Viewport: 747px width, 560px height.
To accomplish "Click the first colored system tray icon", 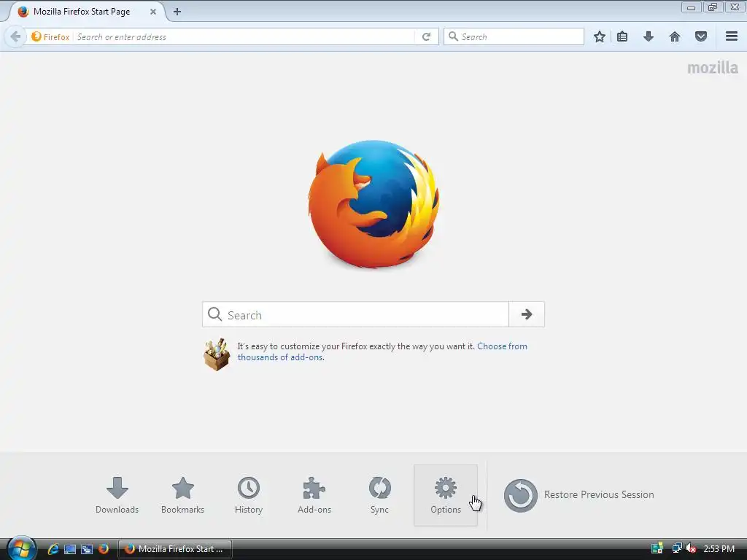I will coord(657,548).
